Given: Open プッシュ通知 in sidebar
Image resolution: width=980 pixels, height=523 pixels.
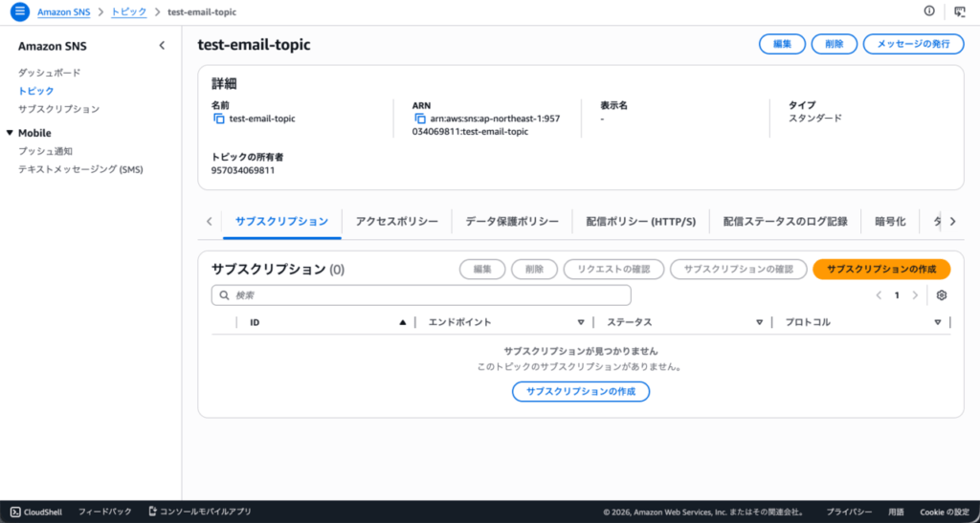Looking at the screenshot, I should pos(46,151).
